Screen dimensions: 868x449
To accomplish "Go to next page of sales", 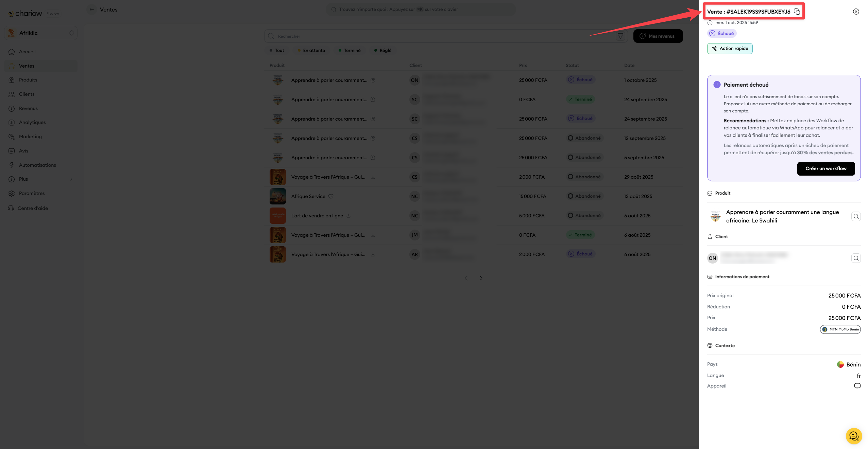I will pos(481,278).
